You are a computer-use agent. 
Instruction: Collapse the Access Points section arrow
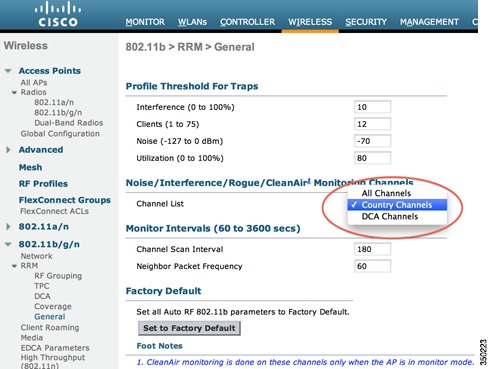[x=8, y=71]
